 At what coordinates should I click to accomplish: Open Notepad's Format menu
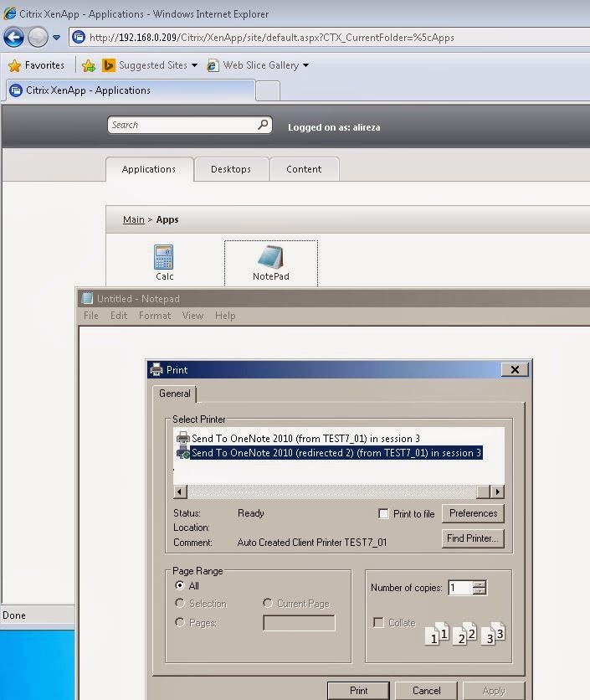155,316
